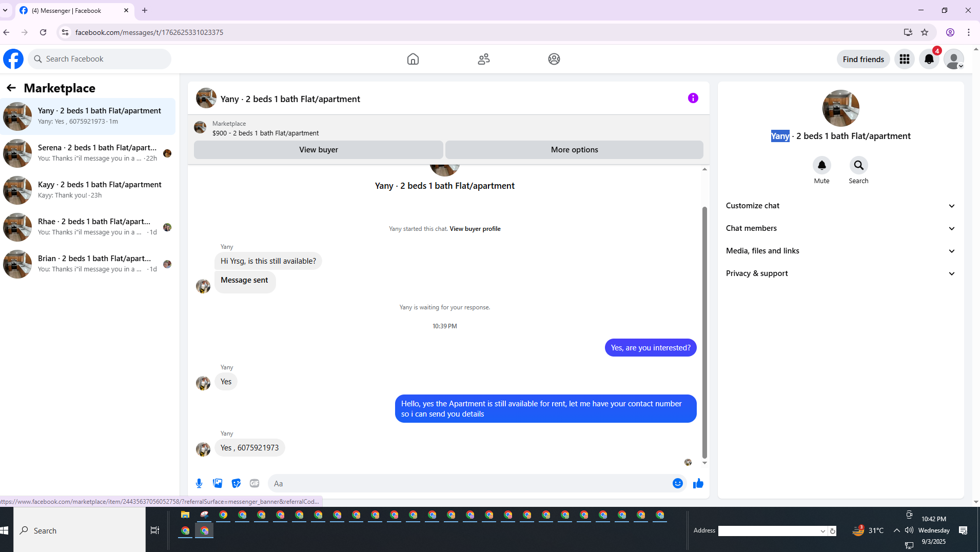
Task: Click the More options button
Action: pyautogui.click(x=574, y=150)
